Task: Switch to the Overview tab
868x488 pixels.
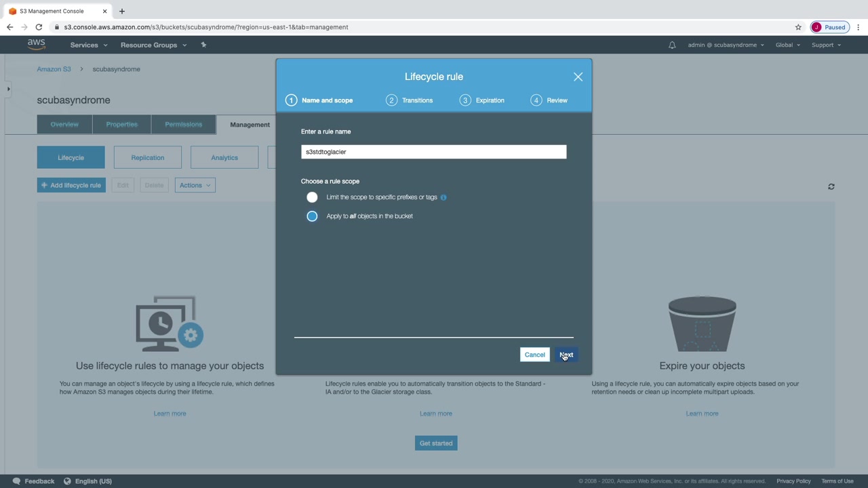Action: [64, 125]
